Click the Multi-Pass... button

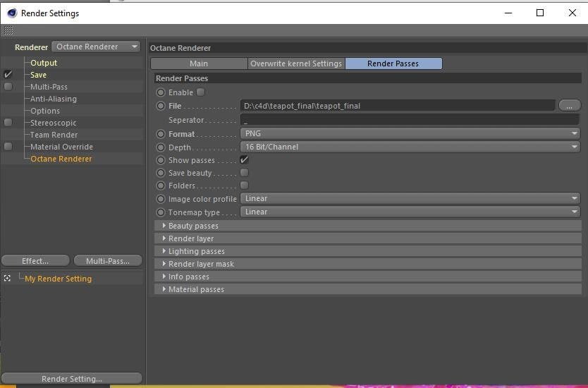[108, 261]
